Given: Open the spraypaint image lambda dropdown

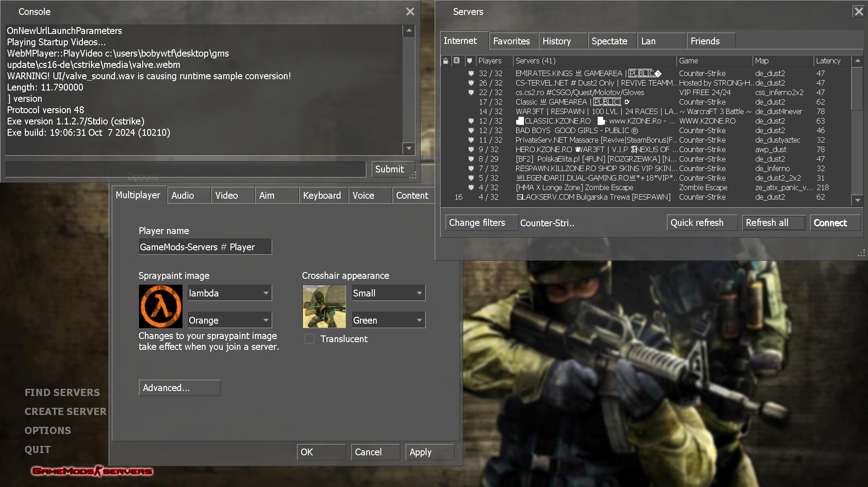Looking at the screenshot, I should pyautogui.click(x=230, y=293).
